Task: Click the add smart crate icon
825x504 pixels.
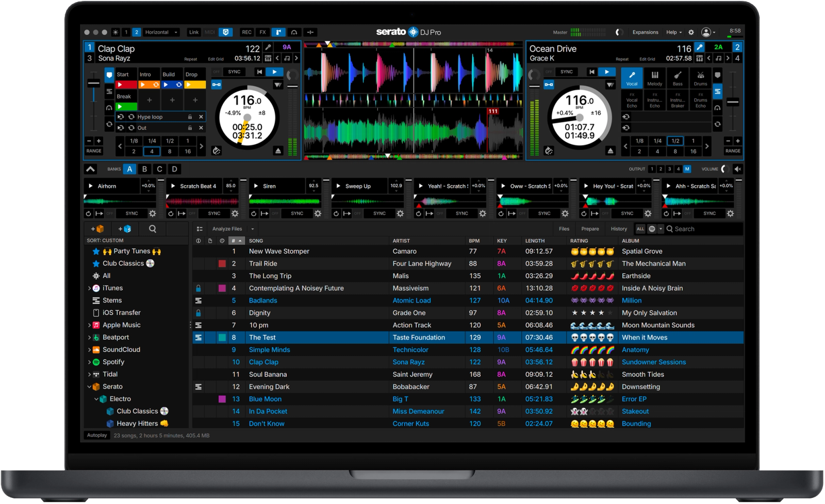Action: pos(124,229)
